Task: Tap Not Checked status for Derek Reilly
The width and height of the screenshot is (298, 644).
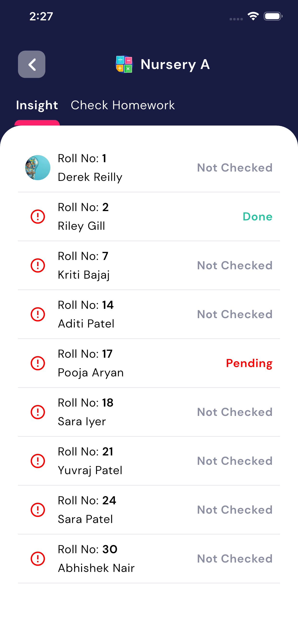Action: point(235,167)
